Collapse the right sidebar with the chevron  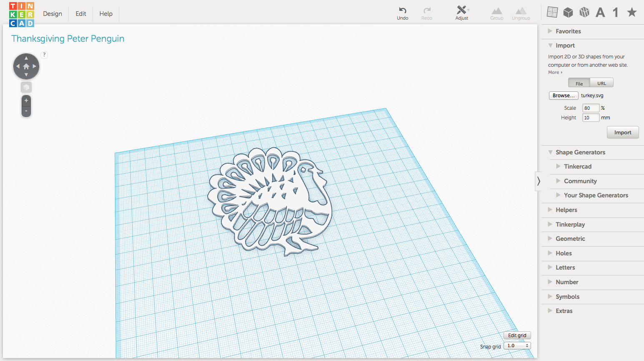click(x=539, y=181)
